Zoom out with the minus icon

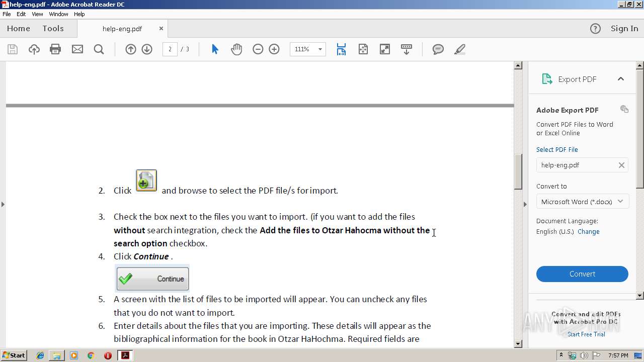click(x=258, y=49)
